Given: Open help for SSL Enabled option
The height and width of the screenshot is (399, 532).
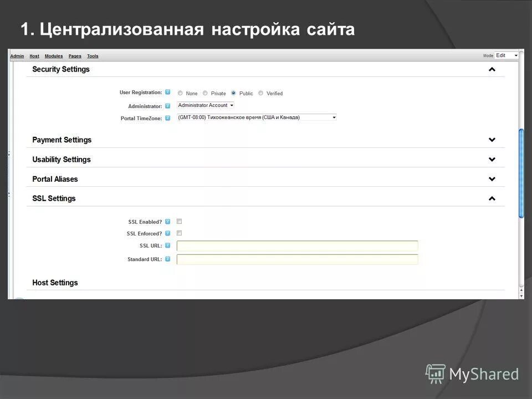Looking at the screenshot, I should (x=167, y=221).
